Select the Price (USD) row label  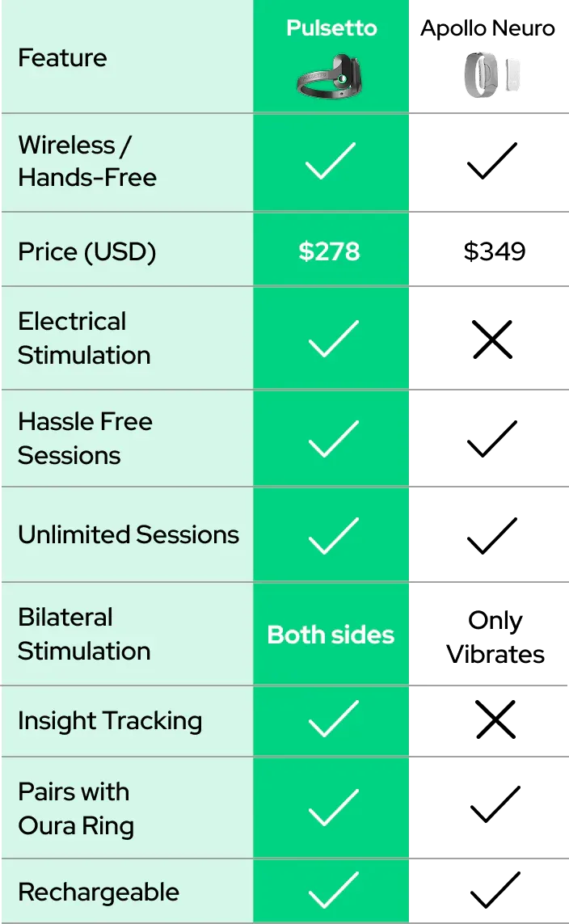click(87, 251)
